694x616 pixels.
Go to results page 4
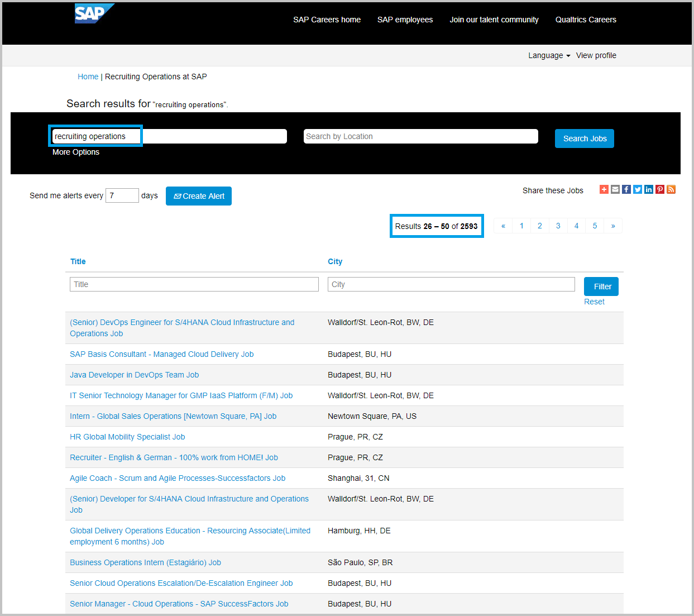pyautogui.click(x=577, y=226)
